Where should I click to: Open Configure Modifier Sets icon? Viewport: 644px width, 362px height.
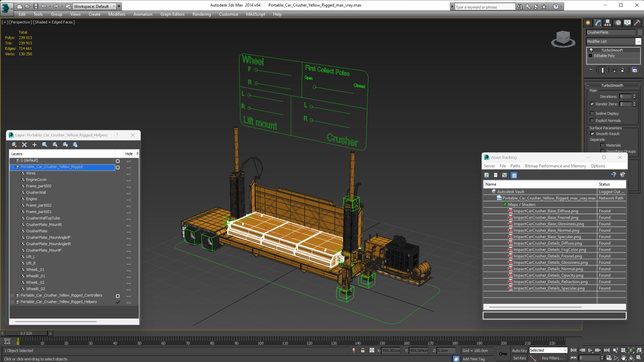pyautogui.click(x=635, y=70)
